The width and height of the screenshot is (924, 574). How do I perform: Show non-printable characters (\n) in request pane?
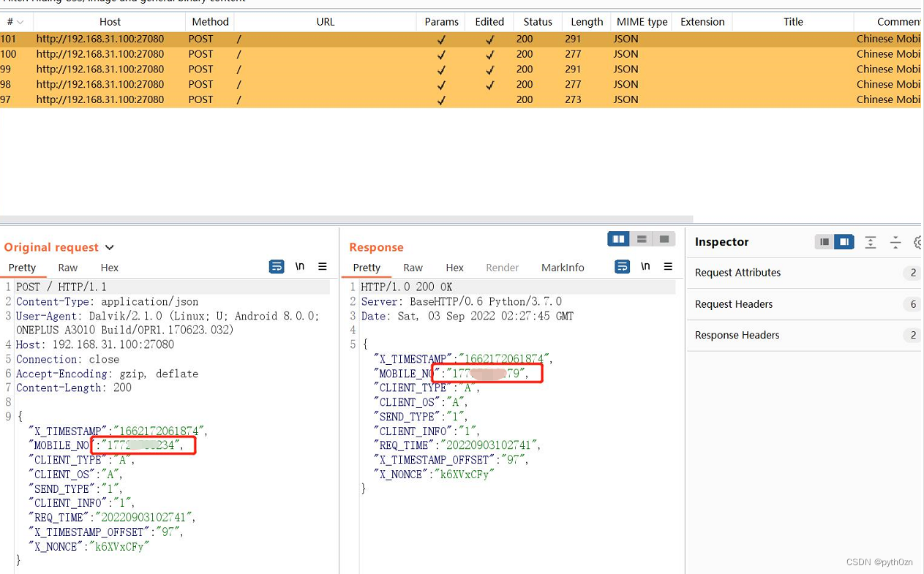click(x=300, y=267)
